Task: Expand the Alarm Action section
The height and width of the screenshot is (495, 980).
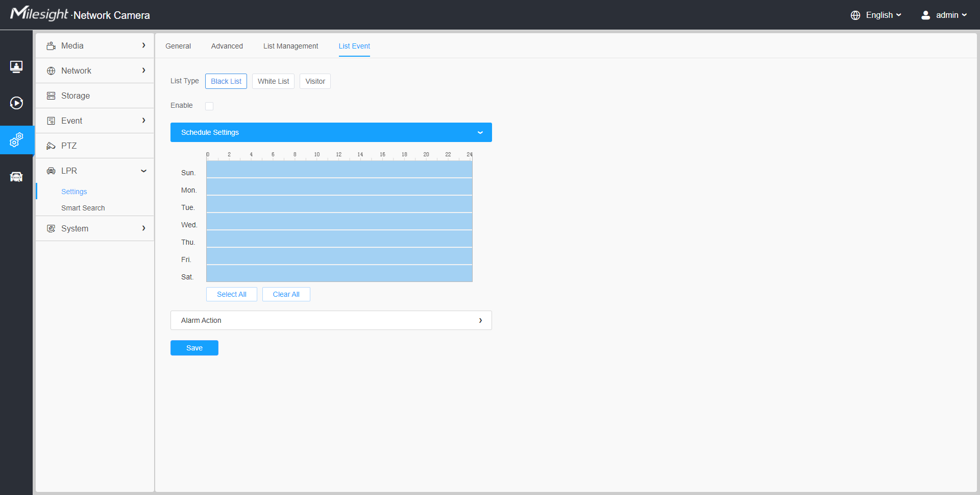Action: click(331, 320)
